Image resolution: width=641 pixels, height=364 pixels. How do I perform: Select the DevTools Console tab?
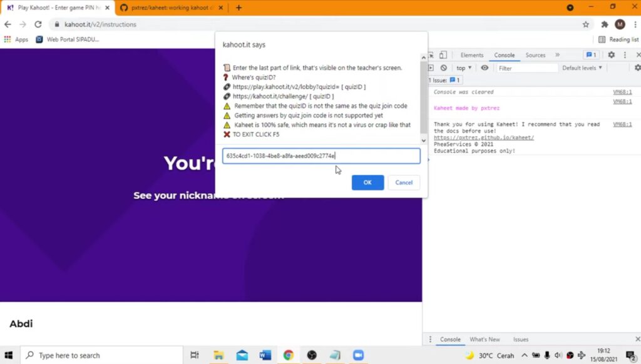[x=505, y=55]
